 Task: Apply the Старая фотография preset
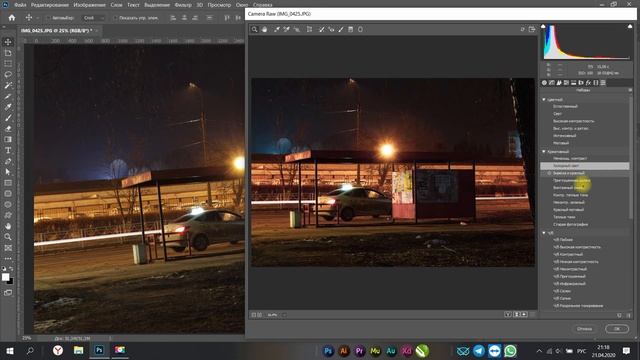point(571,224)
